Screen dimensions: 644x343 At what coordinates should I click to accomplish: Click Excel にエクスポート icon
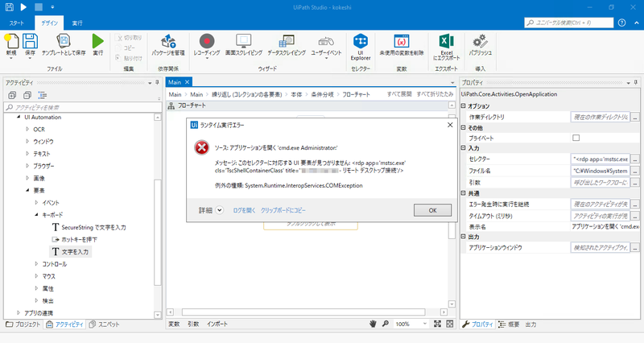(447, 41)
